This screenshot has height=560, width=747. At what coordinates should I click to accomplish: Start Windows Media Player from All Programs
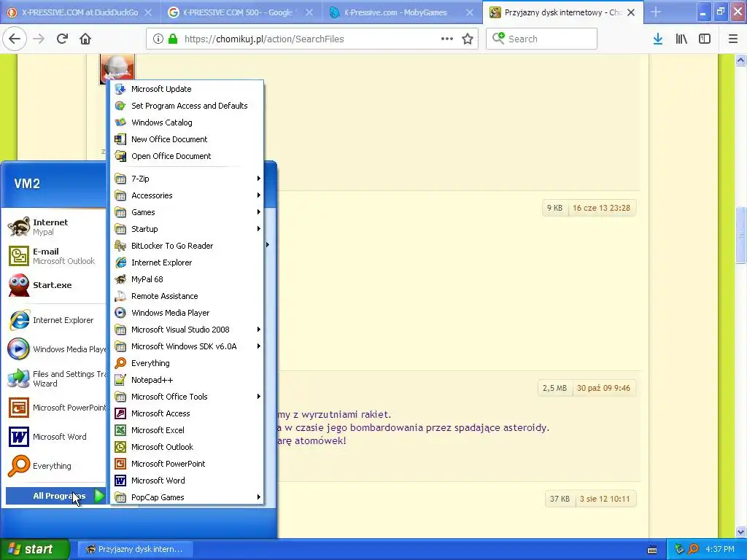tap(187, 313)
